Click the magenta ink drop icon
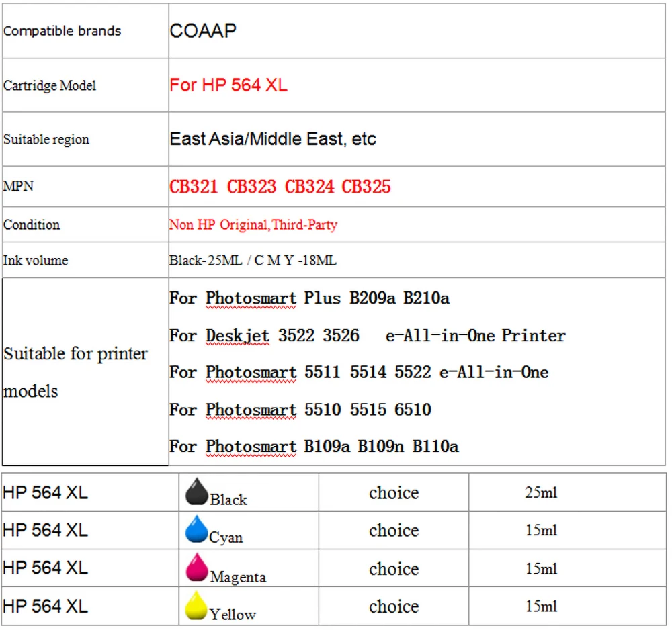Image resolution: width=672 pixels, height=630 pixels. coord(196,567)
